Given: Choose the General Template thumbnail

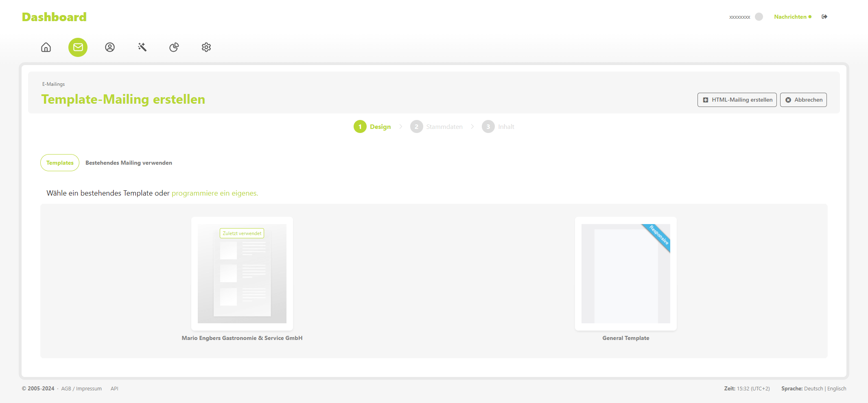Looking at the screenshot, I should (x=625, y=274).
